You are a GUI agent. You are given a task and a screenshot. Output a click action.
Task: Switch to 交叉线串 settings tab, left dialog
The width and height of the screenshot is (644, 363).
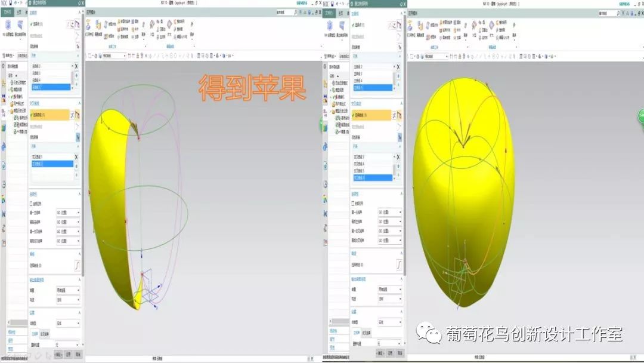coord(44,334)
